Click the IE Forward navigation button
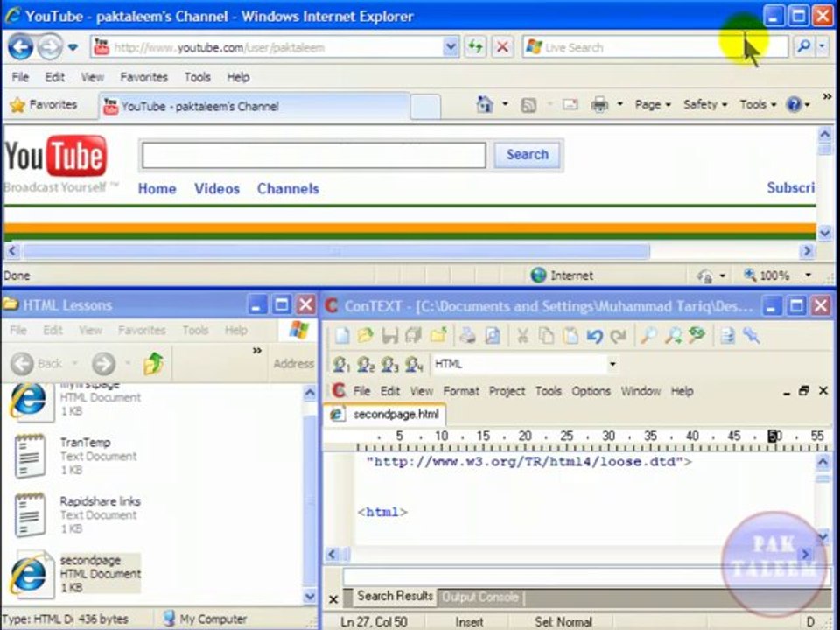Image resolution: width=840 pixels, height=630 pixels. (x=50, y=47)
